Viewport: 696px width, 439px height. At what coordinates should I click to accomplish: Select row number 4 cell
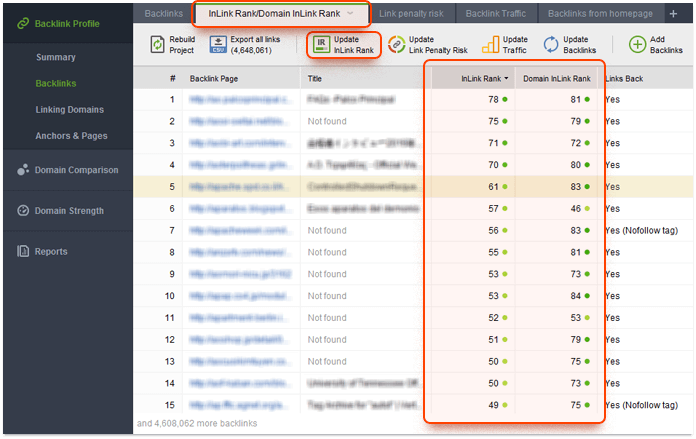pyautogui.click(x=172, y=165)
